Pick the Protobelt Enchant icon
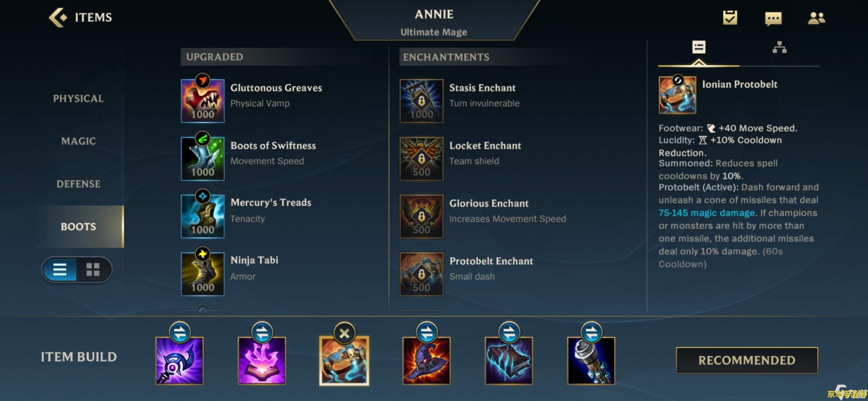 click(x=421, y=274)
